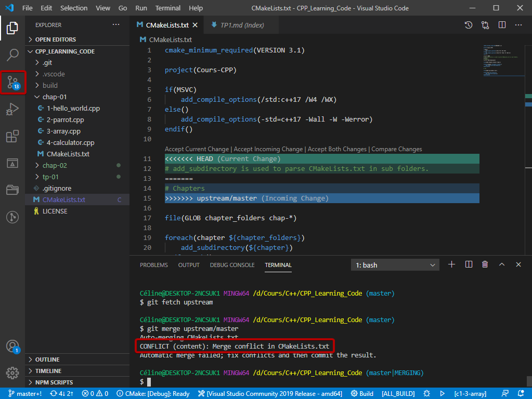532x399 pixels.
Task: Switch to the PROBLEMS panel tab
Action: (154, 265)
